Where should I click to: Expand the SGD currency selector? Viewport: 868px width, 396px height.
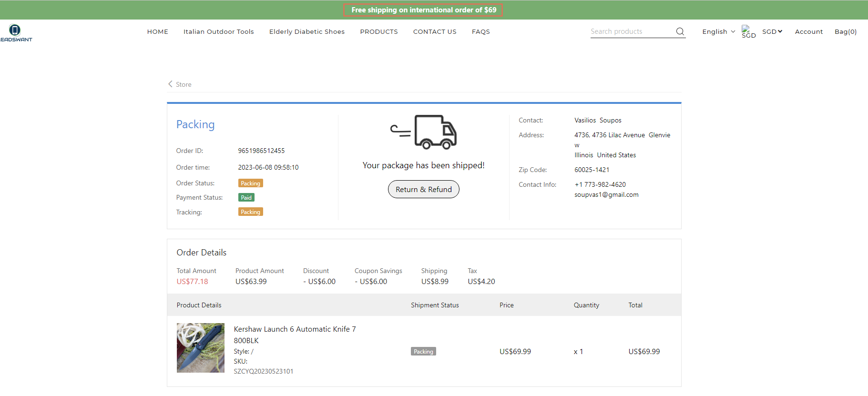click(772, 31)
